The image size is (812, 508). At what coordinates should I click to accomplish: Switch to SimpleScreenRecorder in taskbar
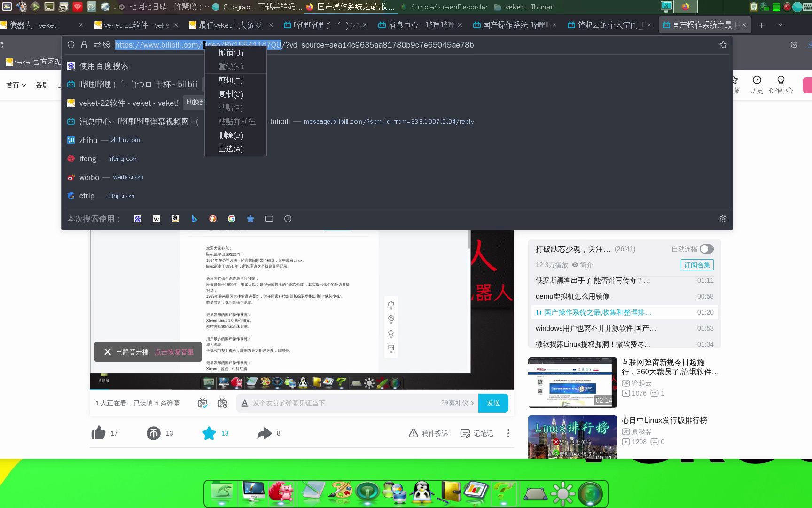point(445,7)
